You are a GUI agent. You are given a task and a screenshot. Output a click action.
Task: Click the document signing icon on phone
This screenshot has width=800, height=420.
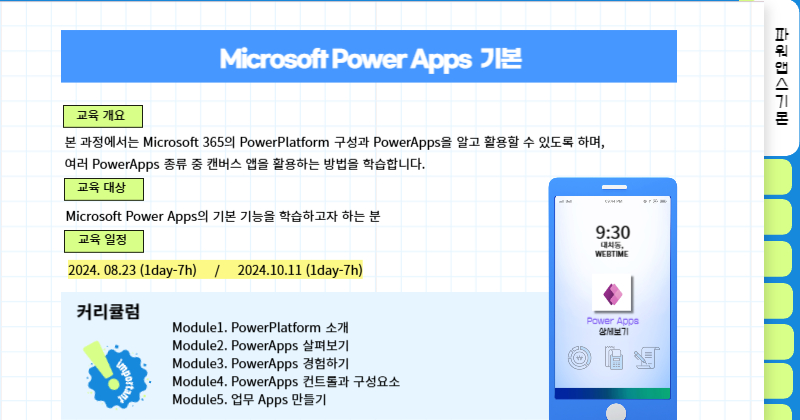tap(647, 358)
